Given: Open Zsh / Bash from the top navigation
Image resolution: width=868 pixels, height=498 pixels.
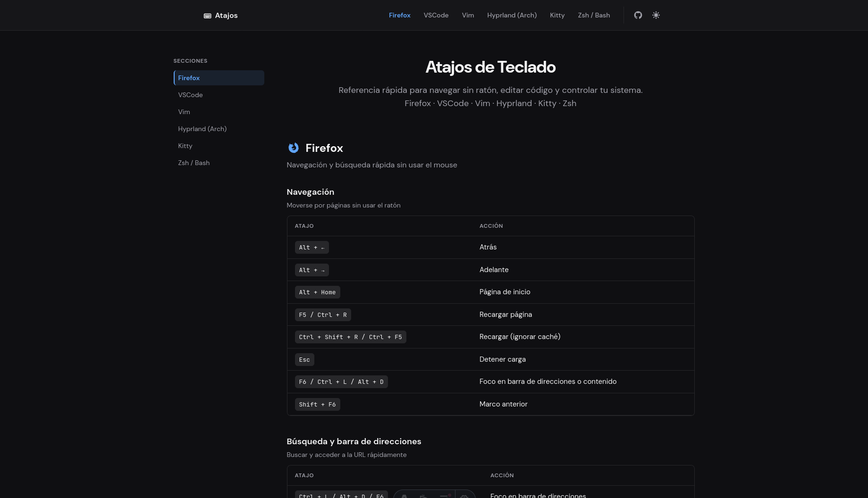Looking at the screenshot, I should [x=594, y=15].
